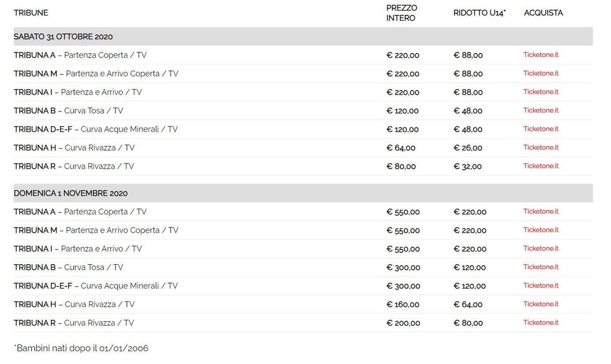The height and width of the screenshot is (364, 611).
Task: Select the Sabato 31 Ottobre 2020 header row
Action: tap(64, 37)
